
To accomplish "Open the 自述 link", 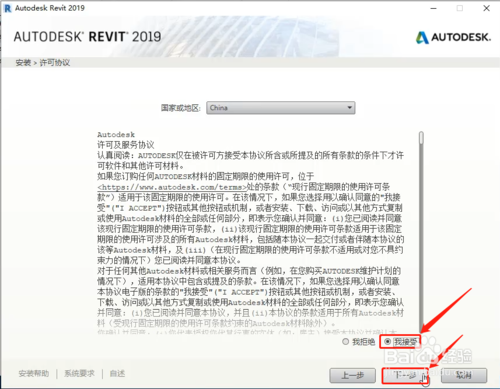I will [x=117, y=374].
